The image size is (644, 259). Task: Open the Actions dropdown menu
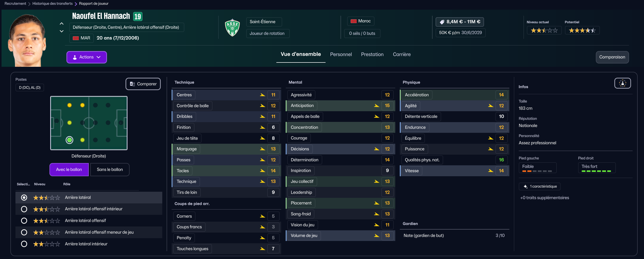point(86,57)
